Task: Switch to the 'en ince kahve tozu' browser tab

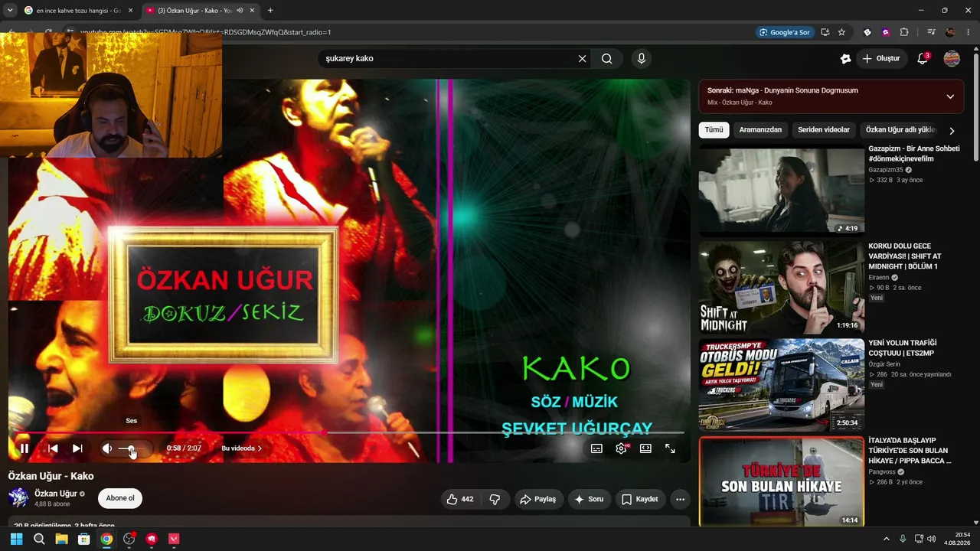Action: tap(77, 11)
